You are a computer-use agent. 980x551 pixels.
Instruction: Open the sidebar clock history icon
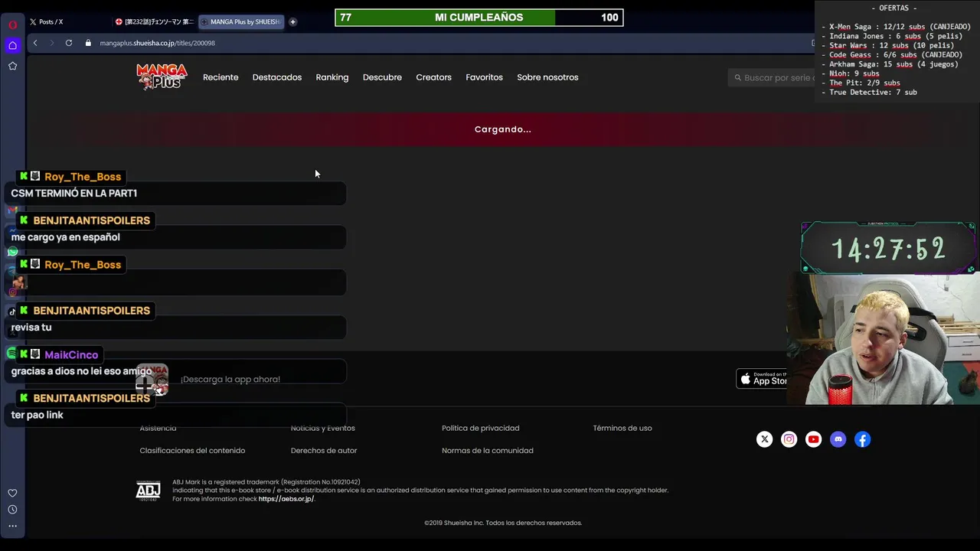(12, 510)
